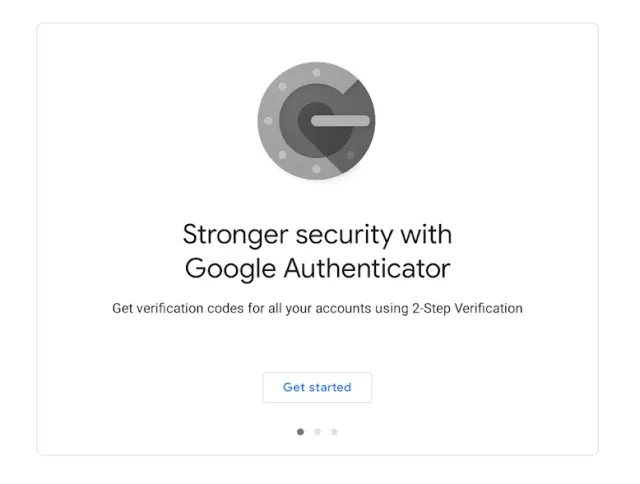Select the active dark carousel indicator dot
This screenshot has width=640, height=484.
(x=300, y=432)
